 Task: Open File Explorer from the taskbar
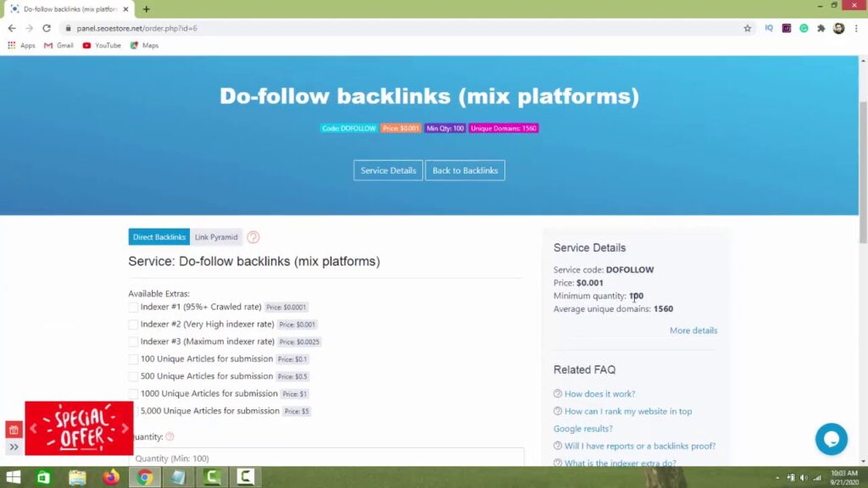coord(77,477)
